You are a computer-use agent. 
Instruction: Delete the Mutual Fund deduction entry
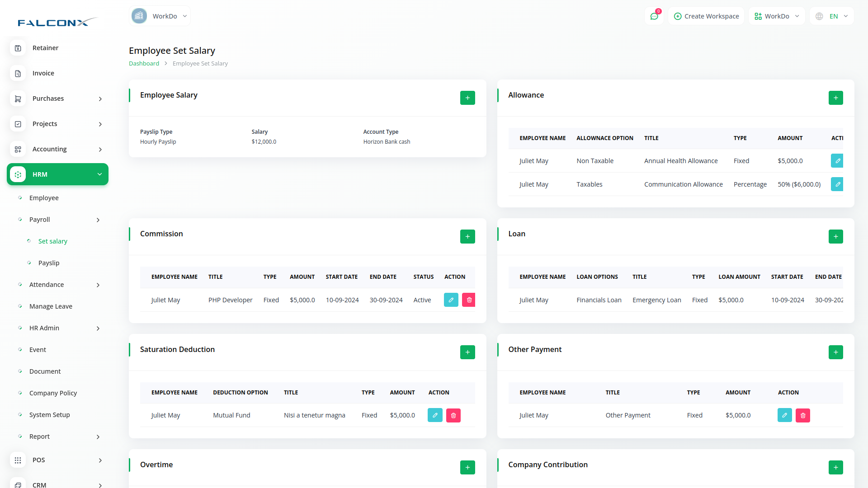pyautogui.click(x=453, y=415)
